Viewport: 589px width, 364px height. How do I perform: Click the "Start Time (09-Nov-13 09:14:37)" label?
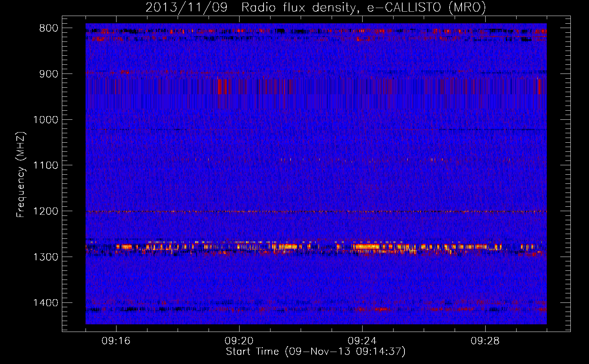point(316,352)
